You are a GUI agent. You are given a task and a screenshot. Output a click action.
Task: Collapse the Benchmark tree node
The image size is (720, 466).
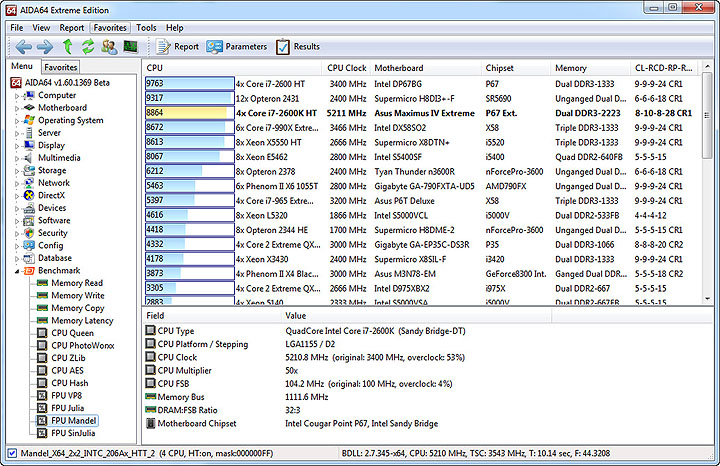click(17, 271)
